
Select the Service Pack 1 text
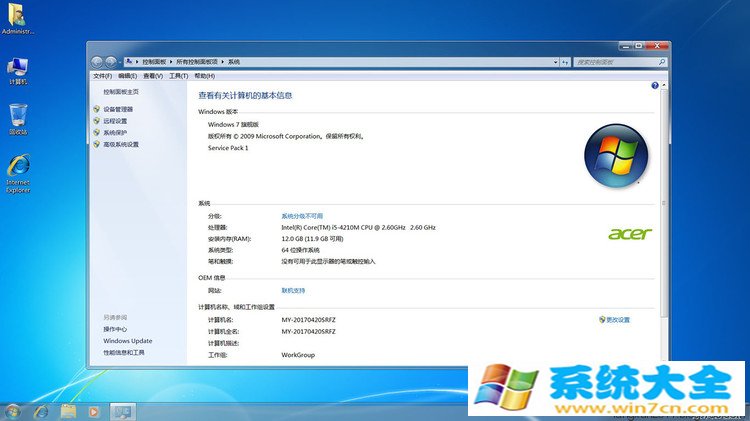coord(228,148)
